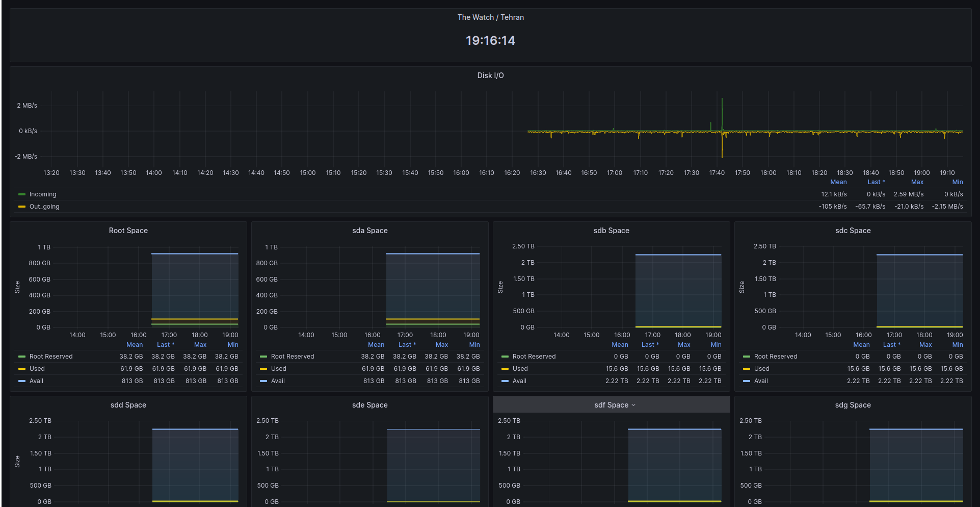Open the Disk I/O panel title menu
The height and width of the screenshot is (507, 980).
tap(490, 75)
